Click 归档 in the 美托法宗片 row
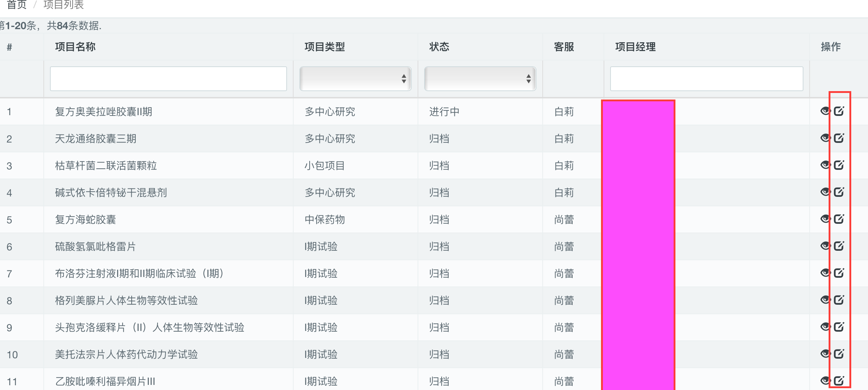868x390 pixels. tap(439, 354)
